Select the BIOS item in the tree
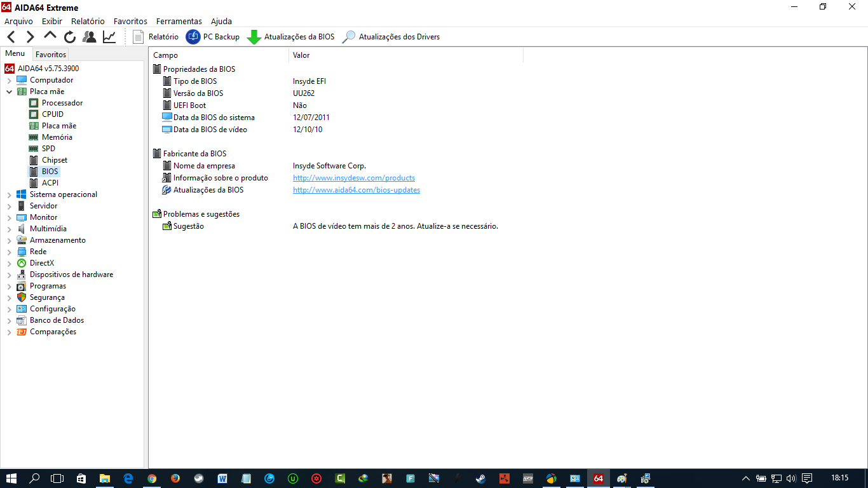This screenshot has width=868, height=488. click(50, 172)
